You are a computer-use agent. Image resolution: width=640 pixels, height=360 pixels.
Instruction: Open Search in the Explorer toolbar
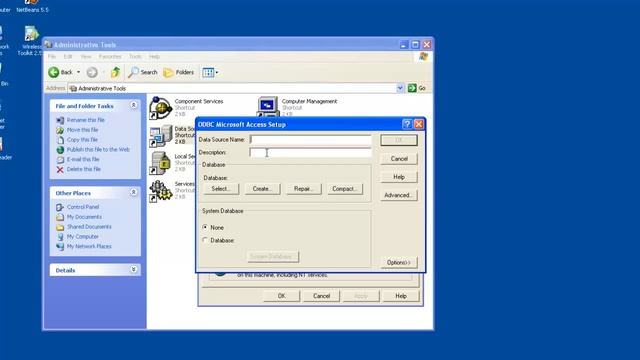(x=143, y=72)
